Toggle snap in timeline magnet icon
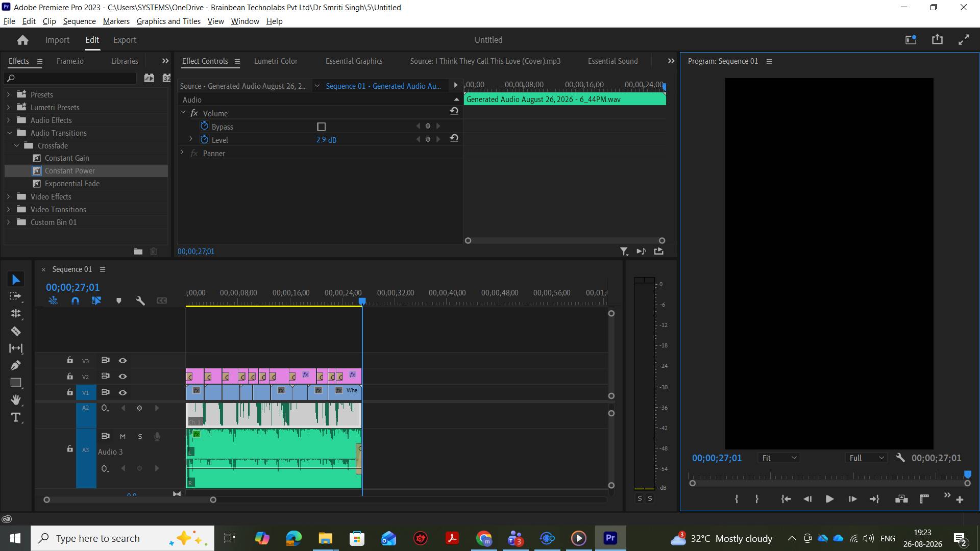 (75, 301)
